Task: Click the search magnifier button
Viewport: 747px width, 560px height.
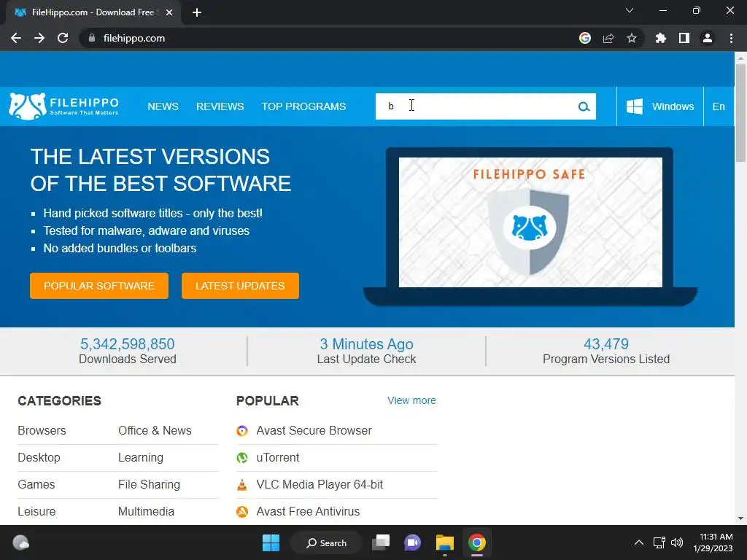Action: [x=584, y=106]
